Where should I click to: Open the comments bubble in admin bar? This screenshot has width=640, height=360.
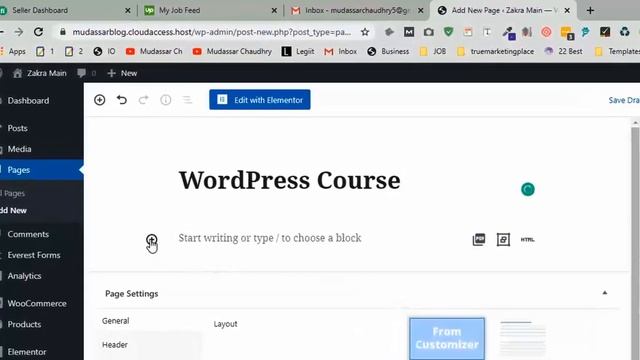point(82,73)
